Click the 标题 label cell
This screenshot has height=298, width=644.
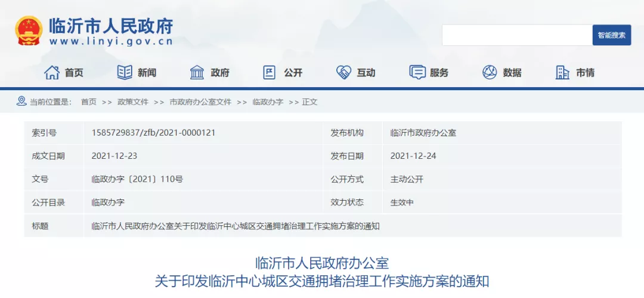[x=54, y=226]
